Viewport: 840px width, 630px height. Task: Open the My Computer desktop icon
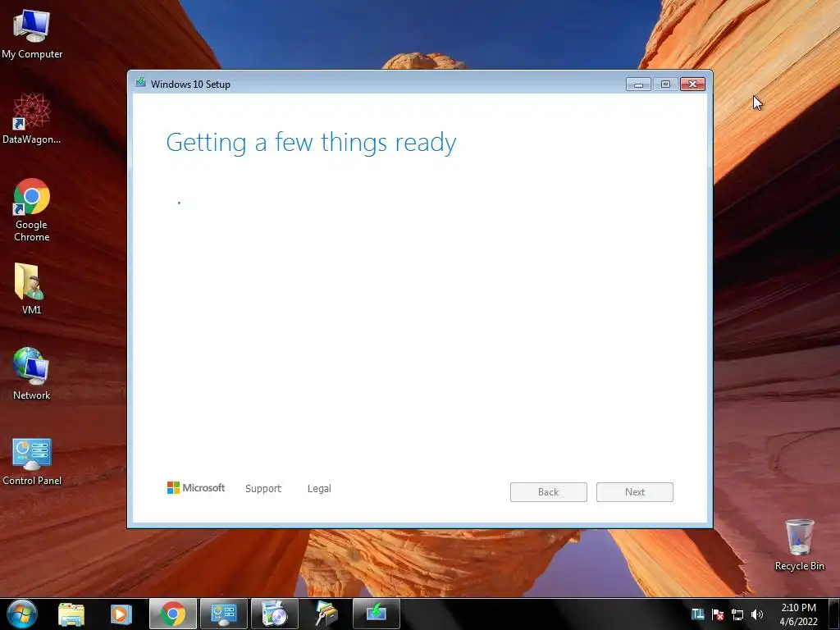click(x=32, y=33)
